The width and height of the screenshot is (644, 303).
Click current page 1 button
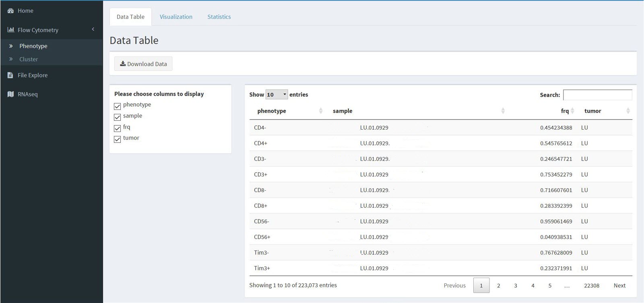[481, 285]
